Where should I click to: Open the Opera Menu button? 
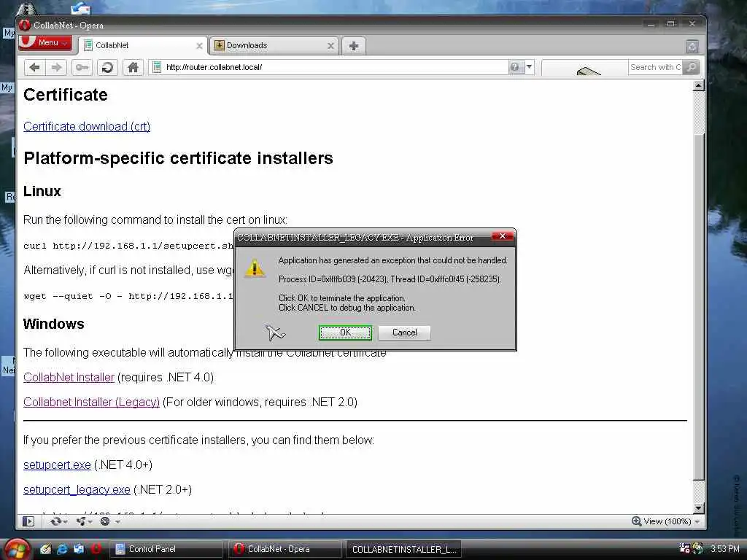pyautogui.click(x=44, y=43)
